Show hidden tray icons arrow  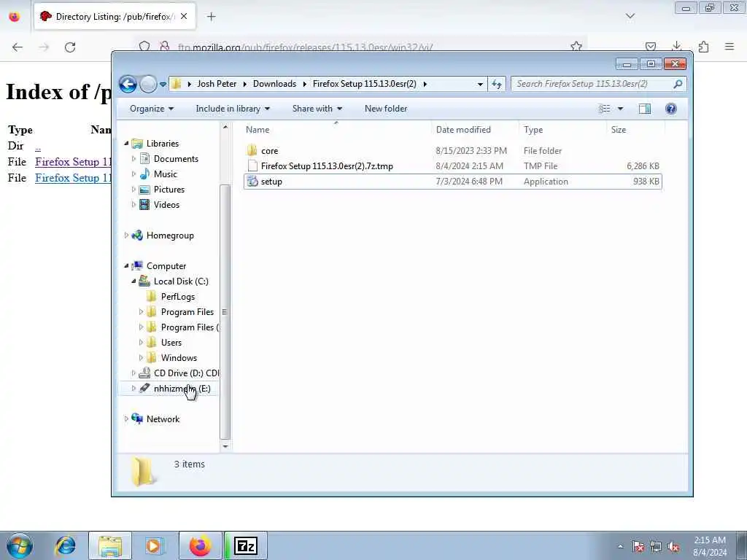click(x=620, y=547)
